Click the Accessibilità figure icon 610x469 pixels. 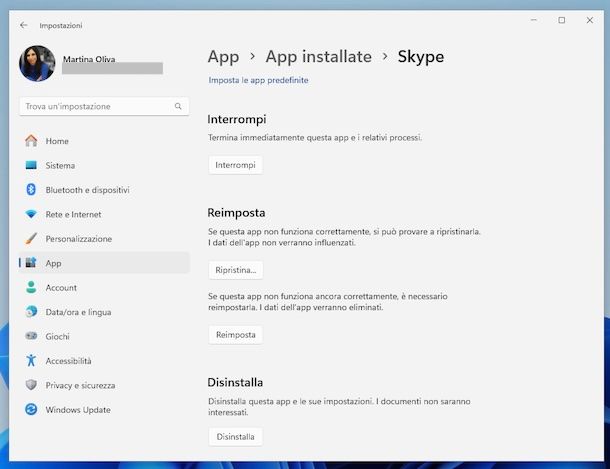(31, 360)
